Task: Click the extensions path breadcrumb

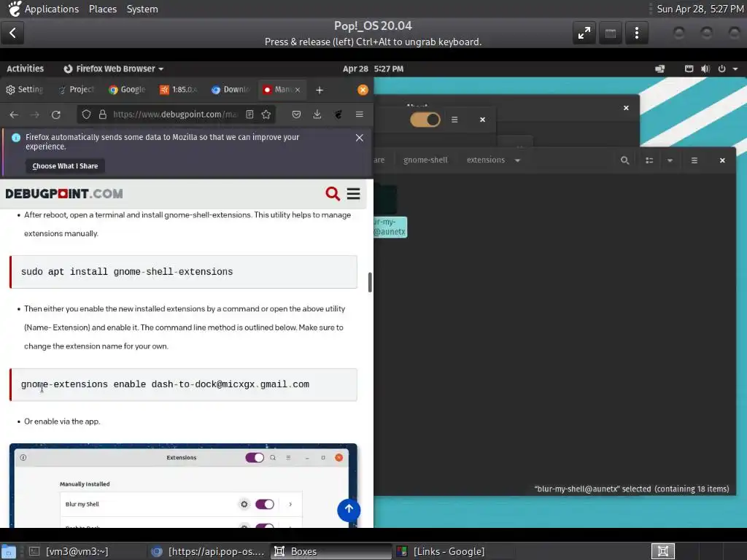Action: [x=485, y=160]
